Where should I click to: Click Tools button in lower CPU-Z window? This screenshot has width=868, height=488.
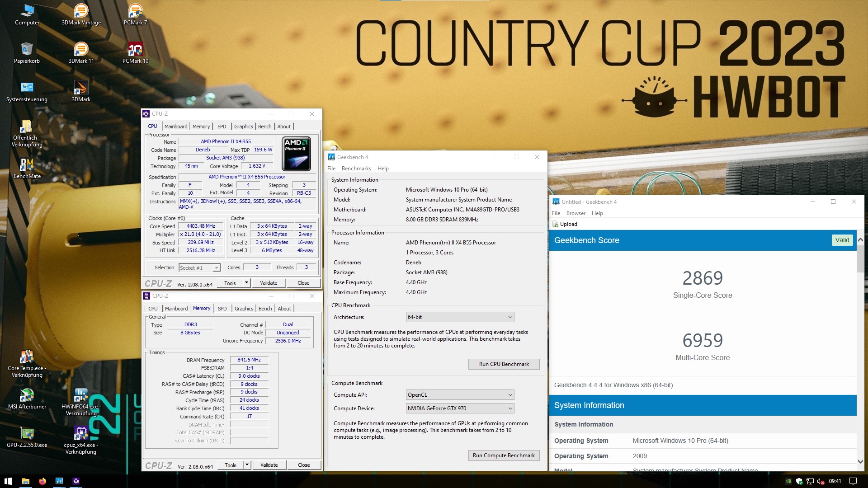231,465
